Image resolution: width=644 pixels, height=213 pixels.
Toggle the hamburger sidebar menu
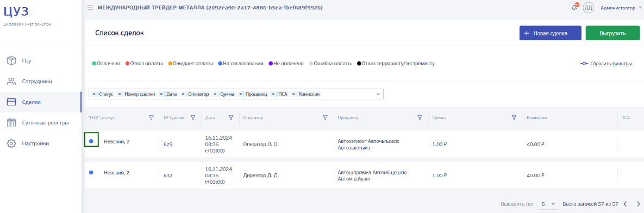(90, 8)
